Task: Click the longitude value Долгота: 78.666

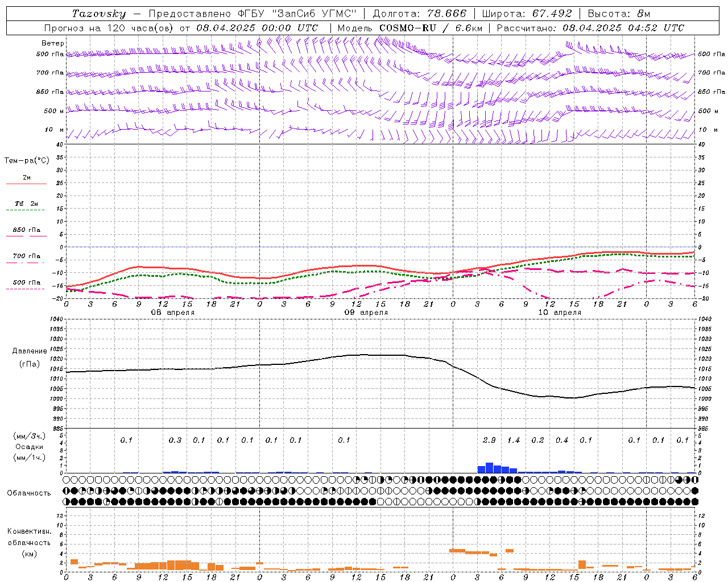Action: coord(420,14)
